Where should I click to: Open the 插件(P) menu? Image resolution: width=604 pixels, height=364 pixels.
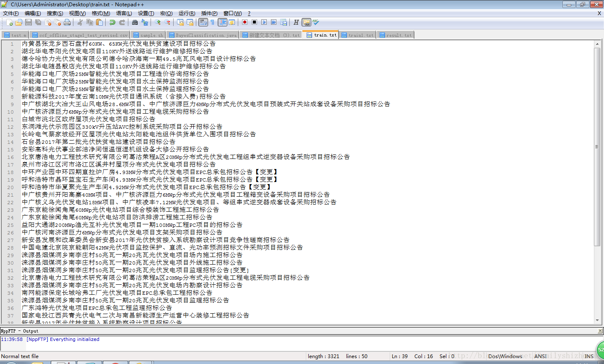209,13
